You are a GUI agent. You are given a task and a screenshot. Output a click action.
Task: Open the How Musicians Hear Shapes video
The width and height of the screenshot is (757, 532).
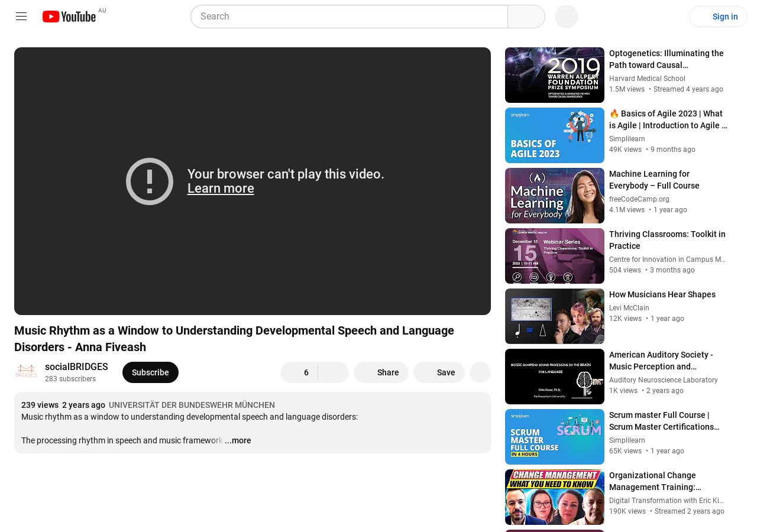click(662, 294)
